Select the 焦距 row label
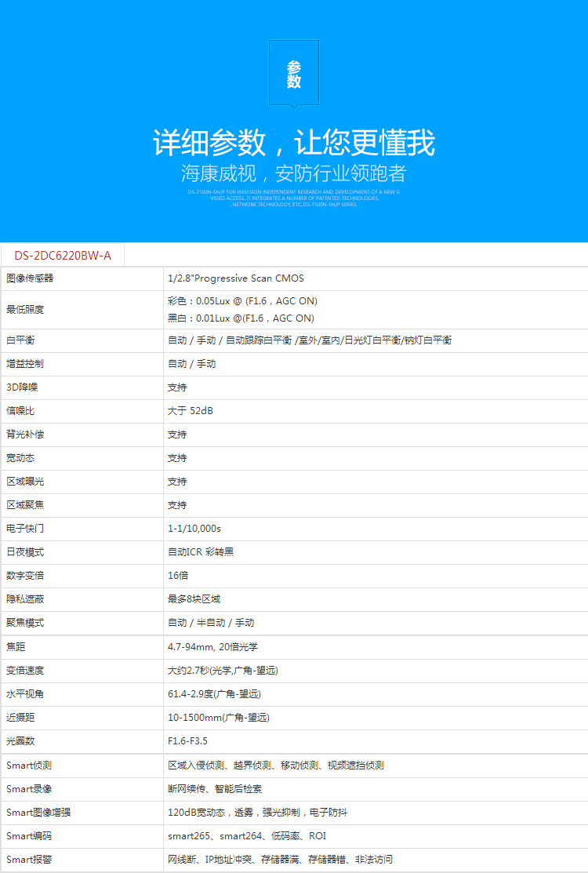 coord(16,647)
